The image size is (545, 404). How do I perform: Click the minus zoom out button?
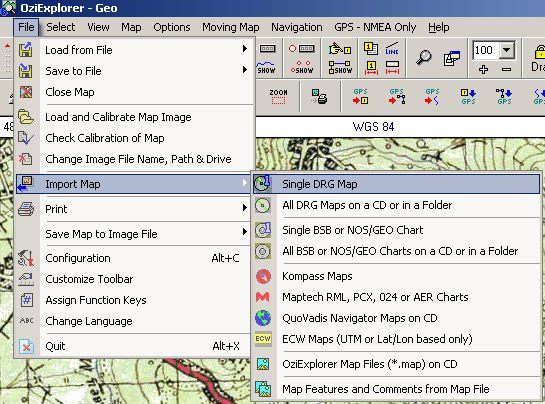(x=506, y=70)
